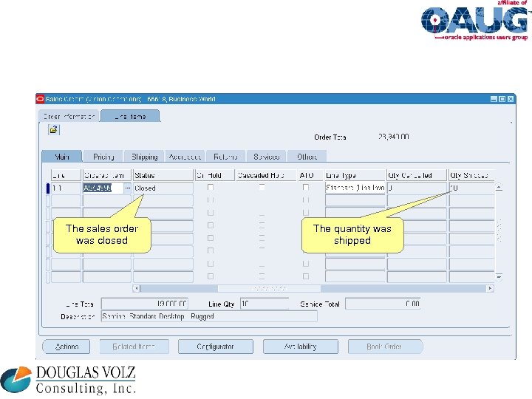Click the Book Order button
This screenshot has width=532, height=399.
point(386,347)
